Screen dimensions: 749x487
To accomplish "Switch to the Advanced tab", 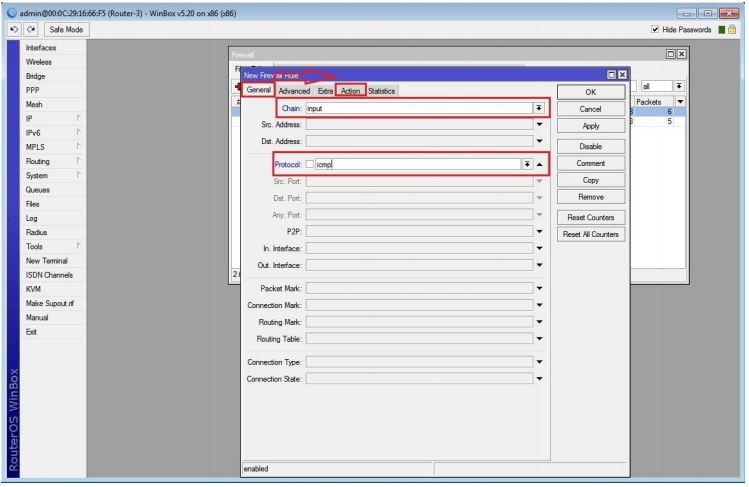I will tap(294, 91).
